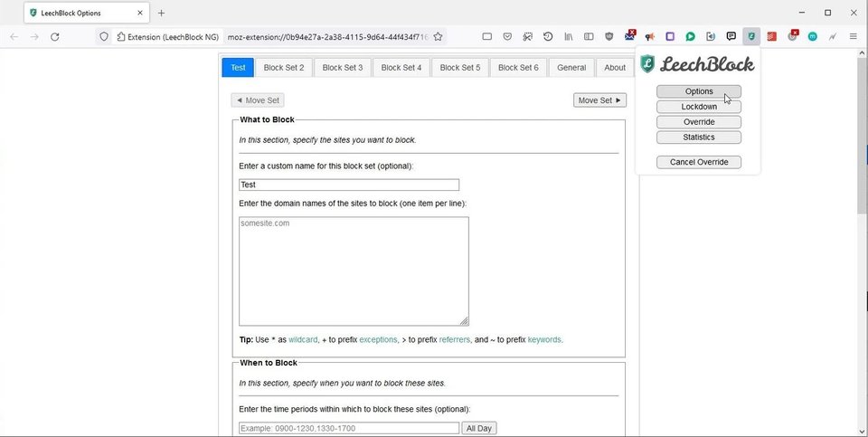Click the LeechBlock shield toolbar icon

click(x=751, y=36)
